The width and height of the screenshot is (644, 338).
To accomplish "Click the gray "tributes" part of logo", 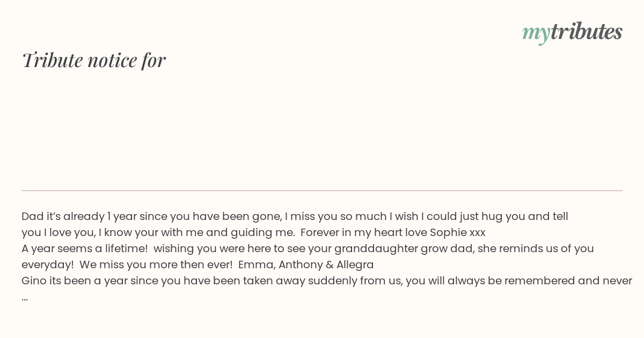I will point(586,32).
